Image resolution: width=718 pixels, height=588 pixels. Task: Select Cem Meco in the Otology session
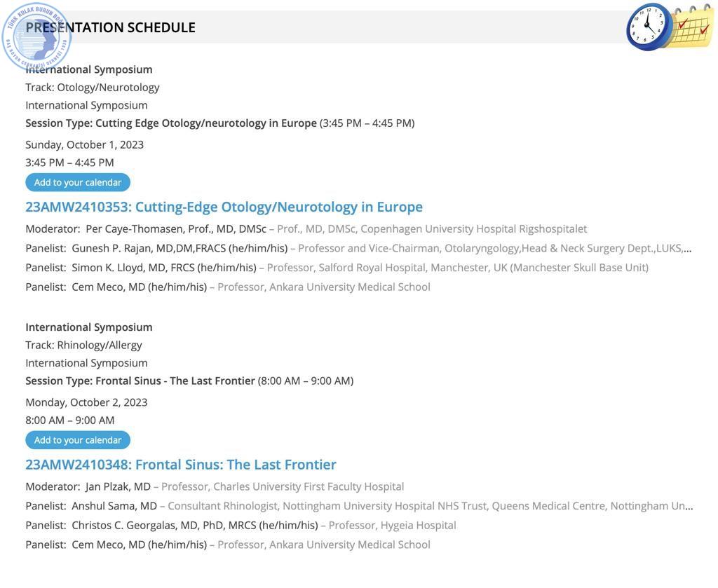tap(140, 287)
